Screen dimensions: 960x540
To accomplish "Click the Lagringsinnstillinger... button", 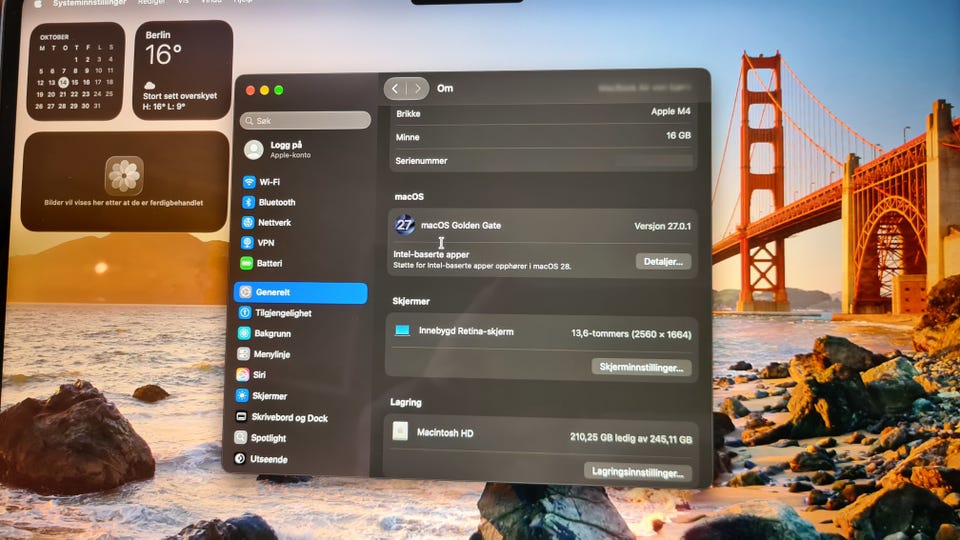I will [x=637, y=472].
